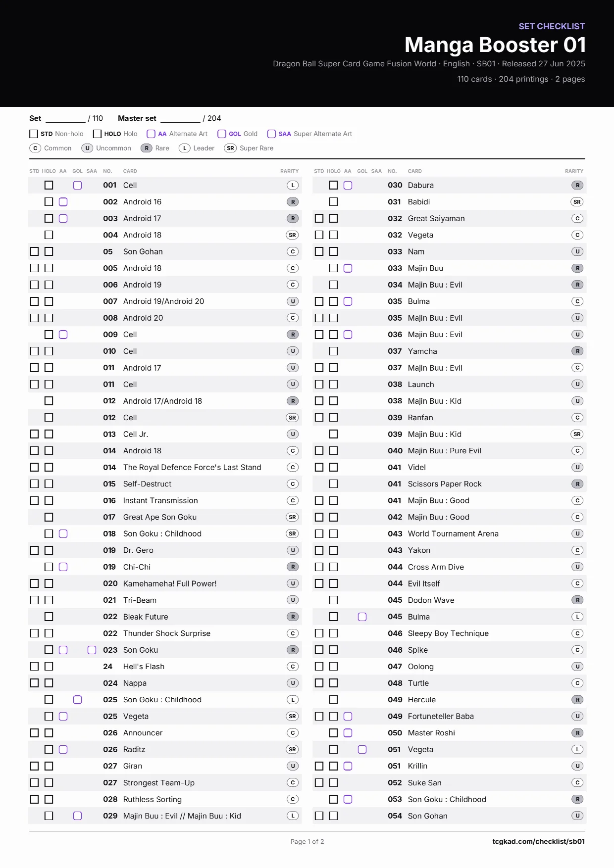Click the L rarity badge on the 029 Majin Buu row
The image size is (614, 868).
pyautogui.click(x=293, y=816)
